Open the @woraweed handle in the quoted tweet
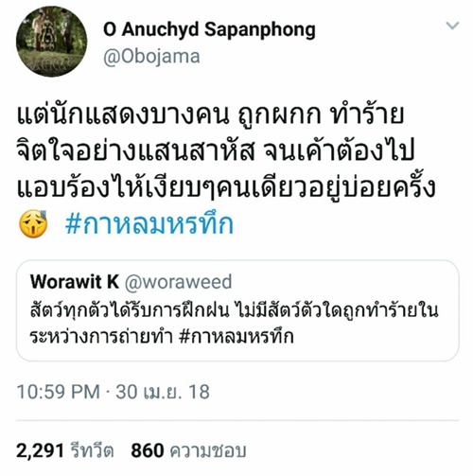The height and width of the screenshot is (476, 473). 179,282
